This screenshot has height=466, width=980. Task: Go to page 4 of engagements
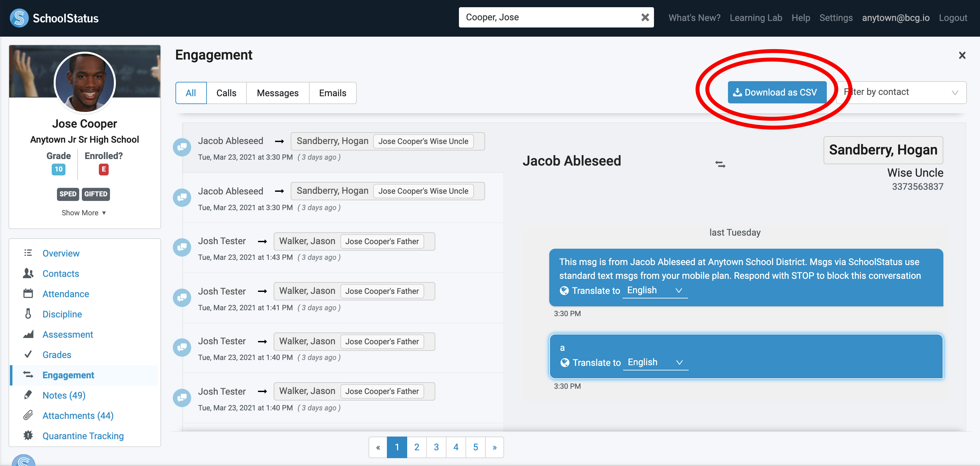456,447
